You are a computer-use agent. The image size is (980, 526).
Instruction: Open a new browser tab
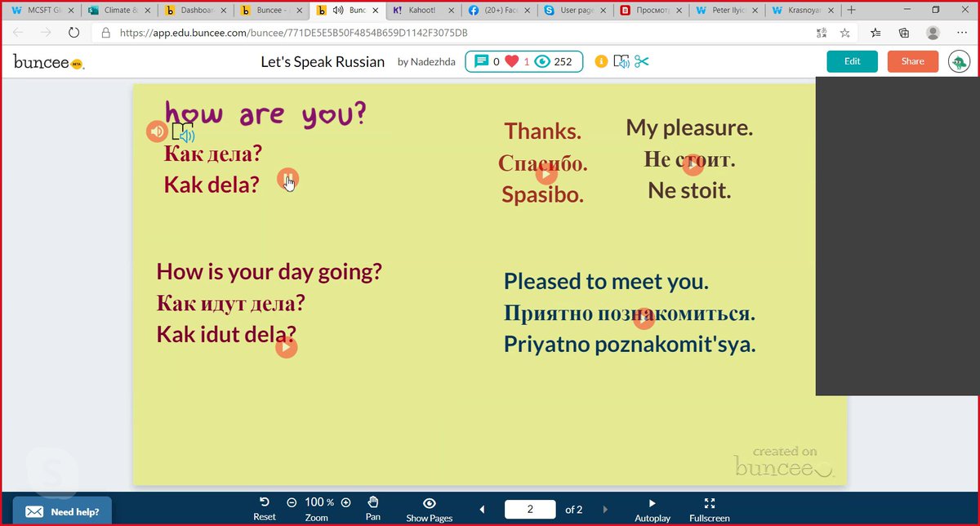pyautogui.click(x=852, y=11)
